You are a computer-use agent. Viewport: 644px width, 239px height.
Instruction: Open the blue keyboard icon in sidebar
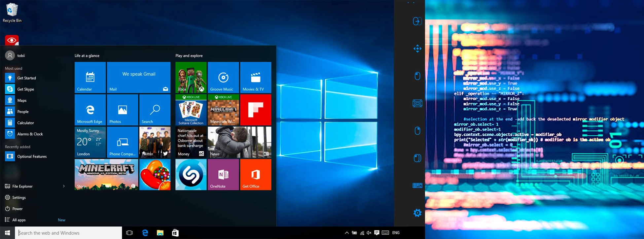417,185
